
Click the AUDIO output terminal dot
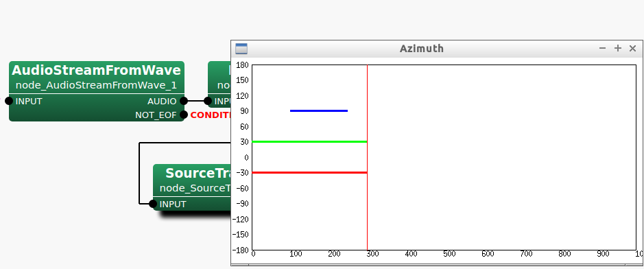point(184,101)
